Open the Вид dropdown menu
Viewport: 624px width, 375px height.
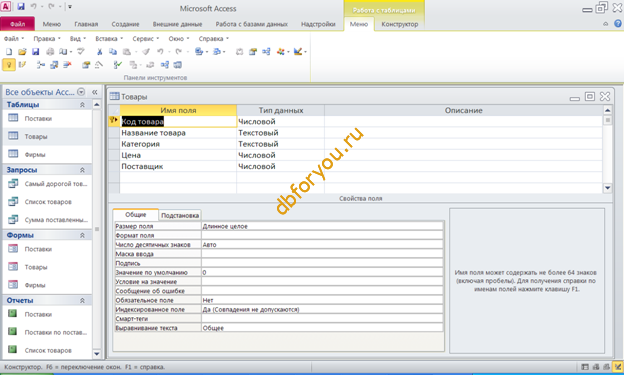coord(78,39)
